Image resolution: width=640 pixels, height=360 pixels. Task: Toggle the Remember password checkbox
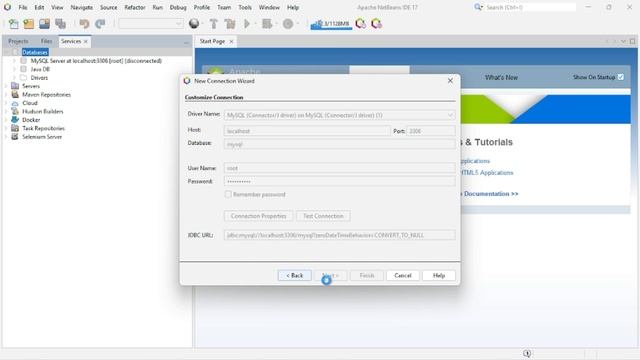(x=228, y=194)
